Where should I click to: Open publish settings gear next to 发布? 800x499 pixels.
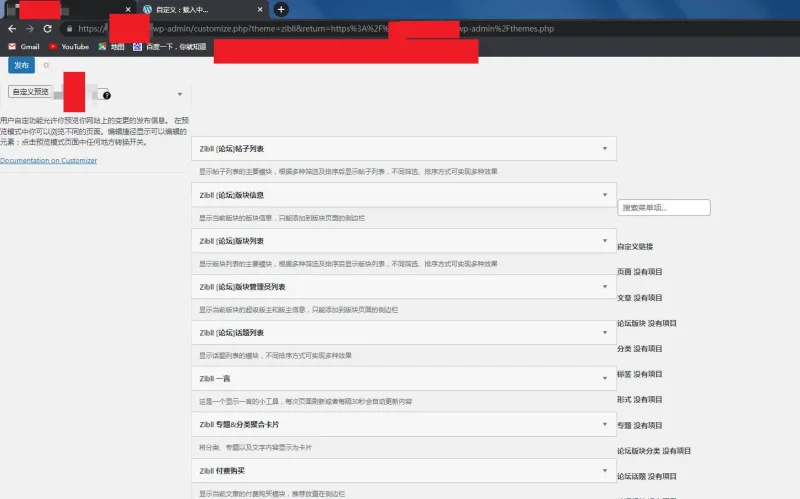pyautogui.click(x=46, y=65)
